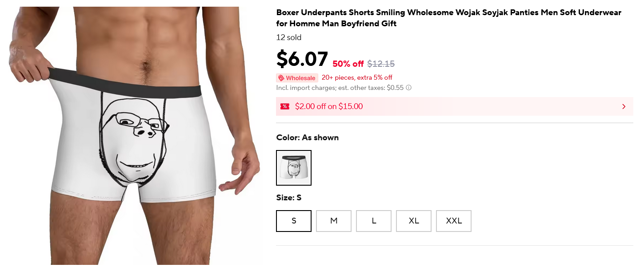Click the Boxer Underpants product title
This screenshot has width=644, height=268.
448,18
